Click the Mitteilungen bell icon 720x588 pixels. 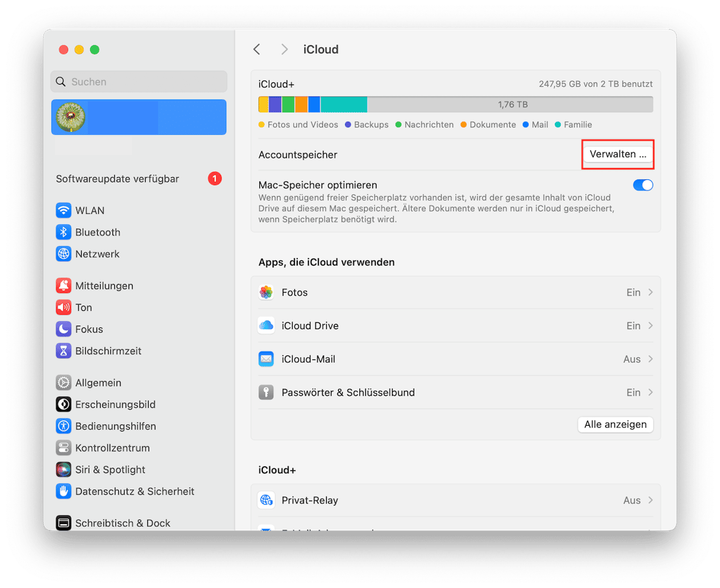pyautogui.click(x=63, y=285)
